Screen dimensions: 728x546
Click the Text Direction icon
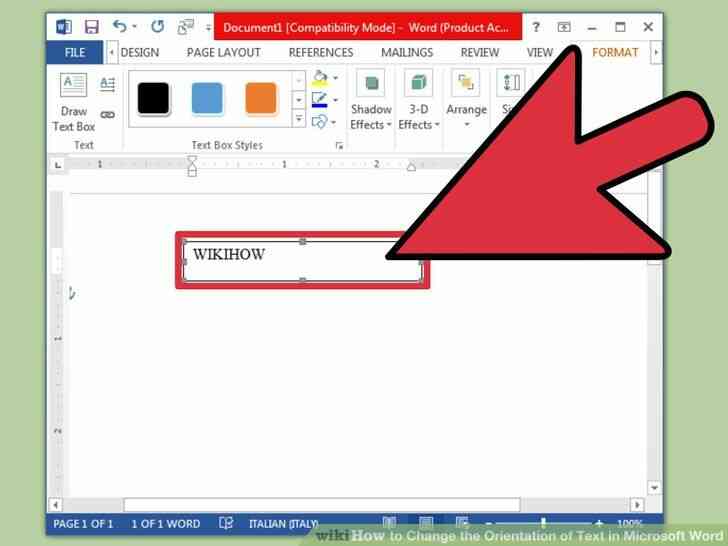point(108,84)
